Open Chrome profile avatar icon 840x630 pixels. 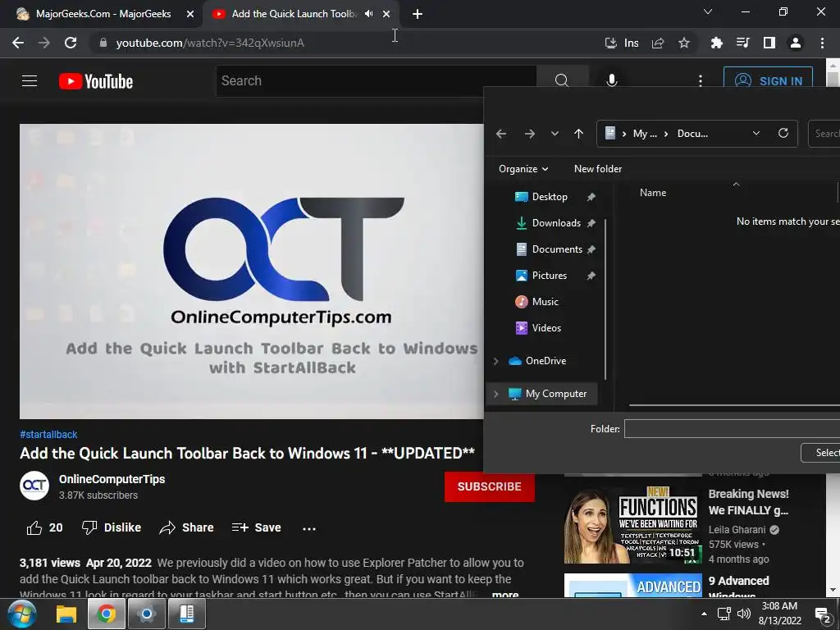(796, 43)
